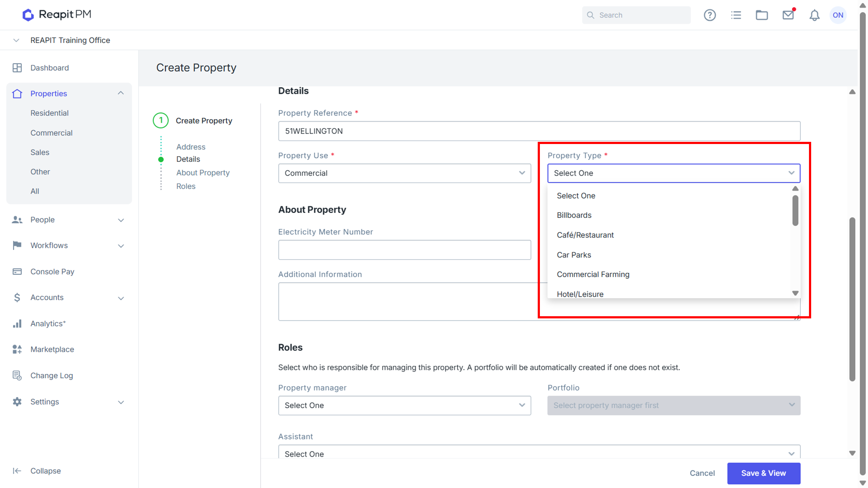Click the Cancel button
This screenshot has width=868, height=488.
(x=702, y=473)
